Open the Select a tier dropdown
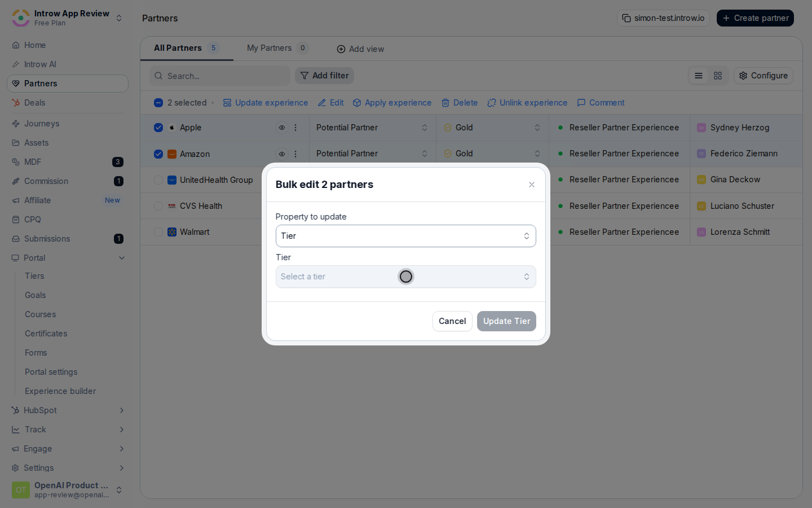This screenshot has height=508, width=812. [405, 277]
